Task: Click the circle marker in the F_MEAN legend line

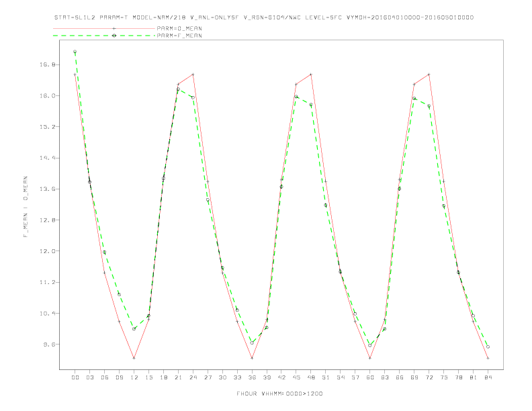Action: (114, 36)
